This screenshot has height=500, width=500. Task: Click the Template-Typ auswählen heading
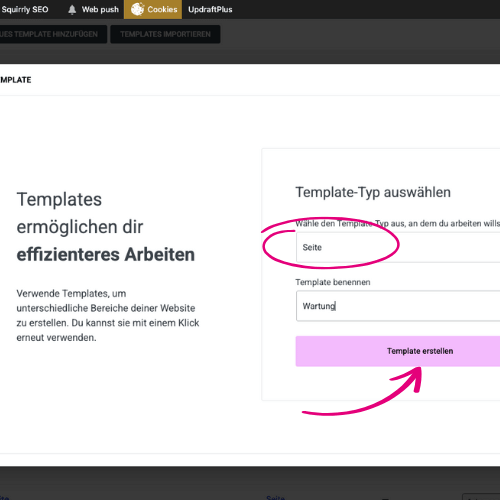[373, 192]
